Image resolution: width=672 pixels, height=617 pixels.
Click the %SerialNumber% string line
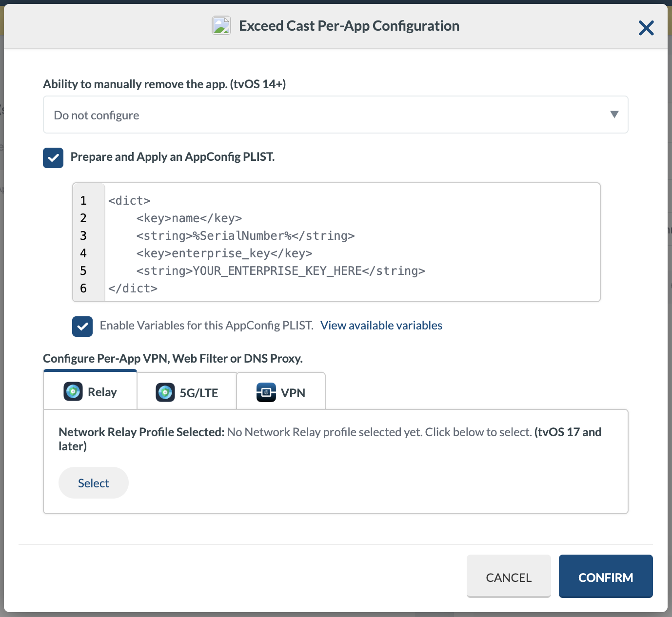(x=246, y=236)
